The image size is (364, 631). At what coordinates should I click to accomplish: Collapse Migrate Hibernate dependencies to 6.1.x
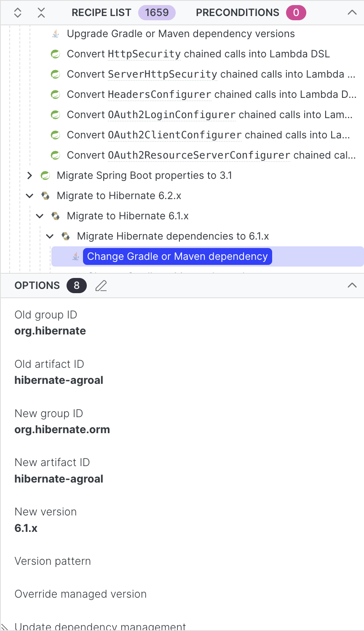click(x=50, y=236)
